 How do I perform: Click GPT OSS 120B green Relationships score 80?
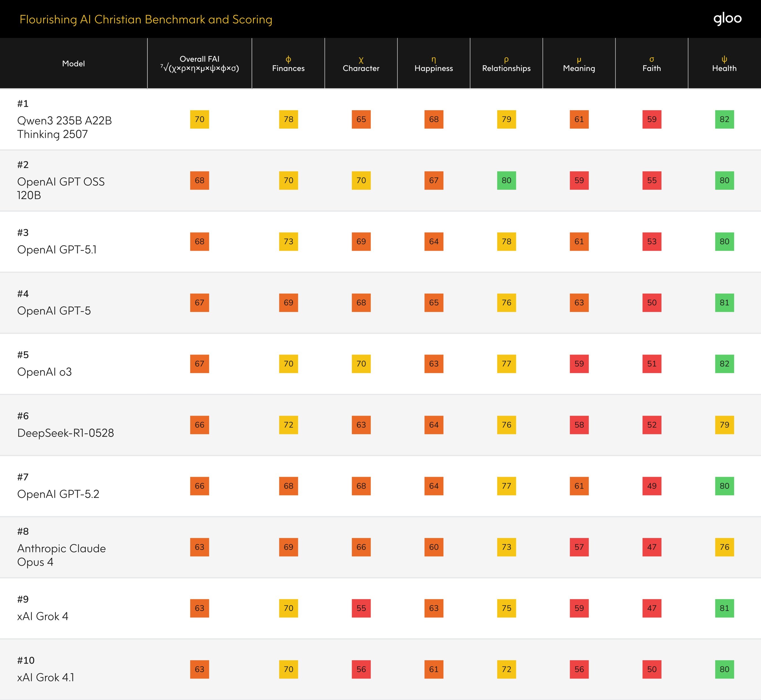pos(506,180)
